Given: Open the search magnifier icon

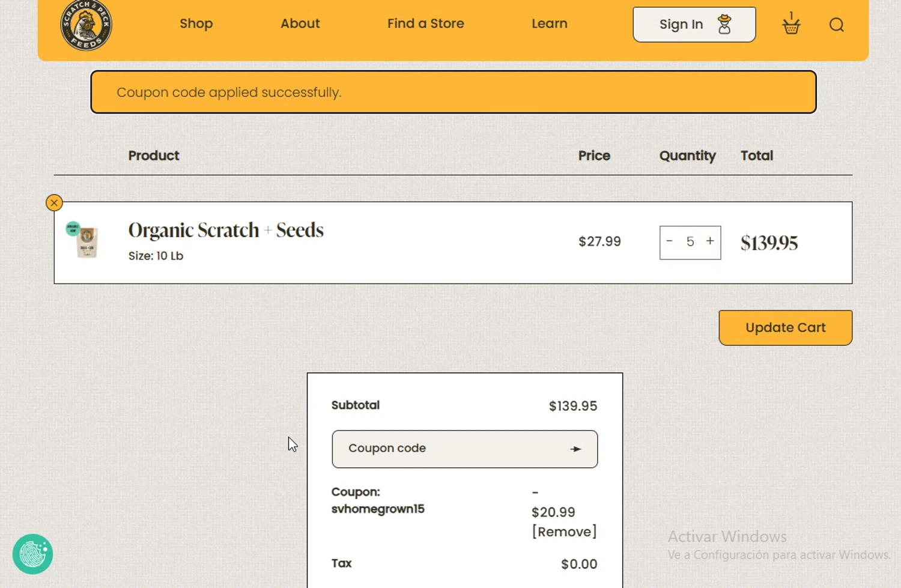Looking at the screenshot, I should pyautogui.click(x=837, y=25).
